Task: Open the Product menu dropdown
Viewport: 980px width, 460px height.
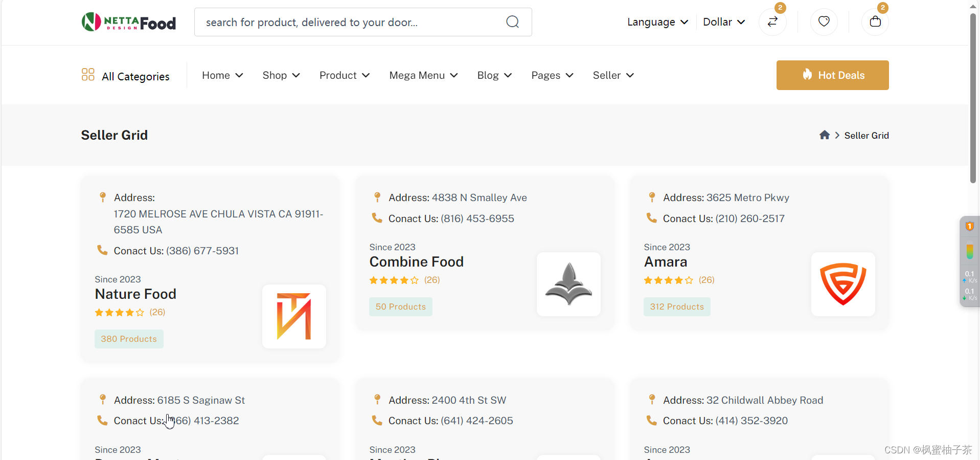Action: pyautogui.click(x=345, y=75)
